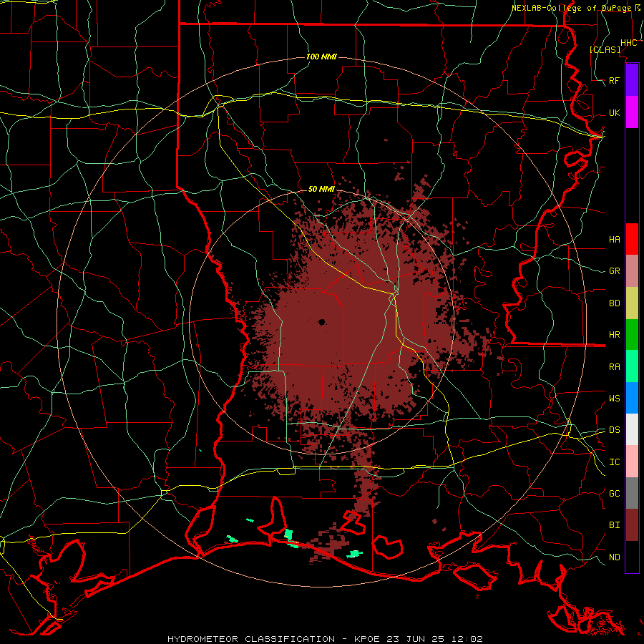This screenshot has width=644, height=644.
Task: Click the BD legend label
Action: click(x=614, y=303)
